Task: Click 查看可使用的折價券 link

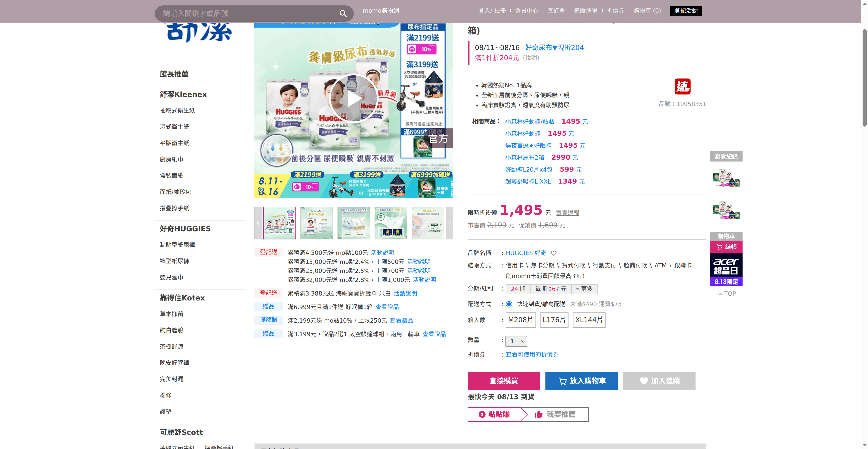Action: [x=532, y=355]
